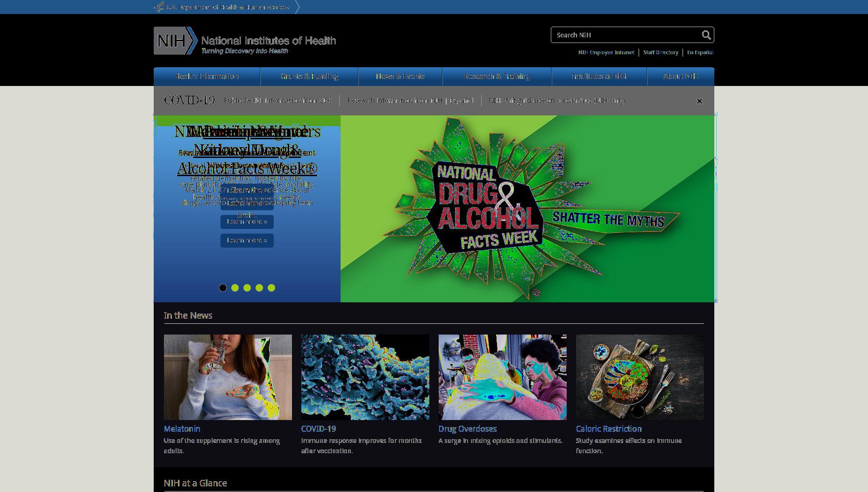Select the first carousel slide dot
Screen dimensions: 868x492
point(223,288)
